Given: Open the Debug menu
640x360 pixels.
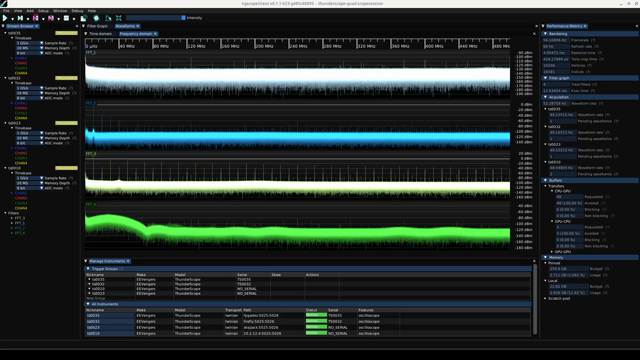Looking at the screenshot, I should (x=77, y=11).
